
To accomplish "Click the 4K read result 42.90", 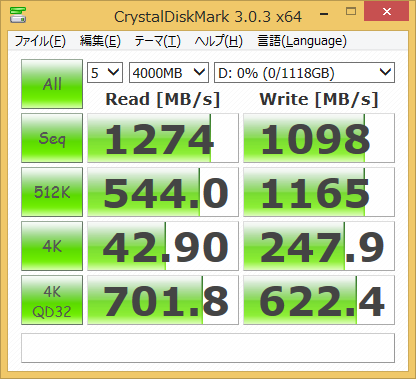I will pyautogui.click(x=163, y=246).
